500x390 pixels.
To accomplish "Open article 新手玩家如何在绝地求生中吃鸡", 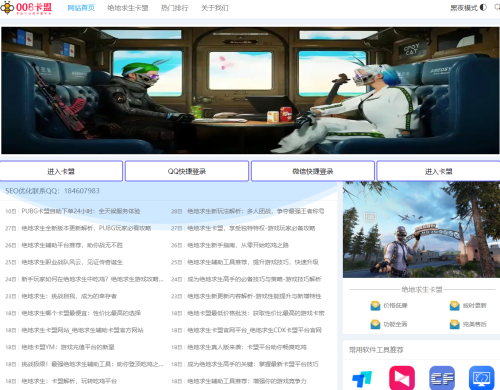I will pos(92,279).
